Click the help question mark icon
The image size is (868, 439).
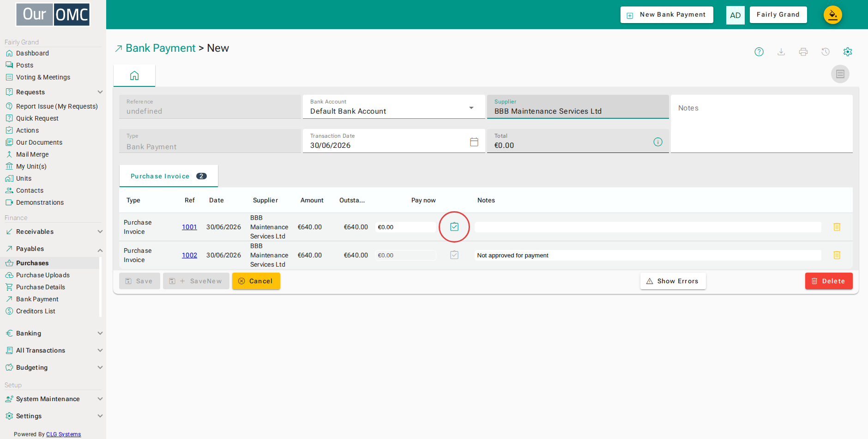(x=759, y=52)
